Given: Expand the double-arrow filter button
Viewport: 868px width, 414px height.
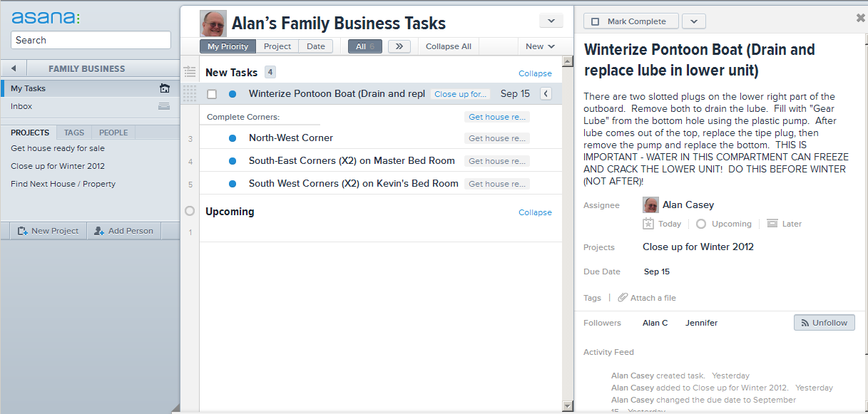Looking at the screenshot, I should tap(399, 46).
